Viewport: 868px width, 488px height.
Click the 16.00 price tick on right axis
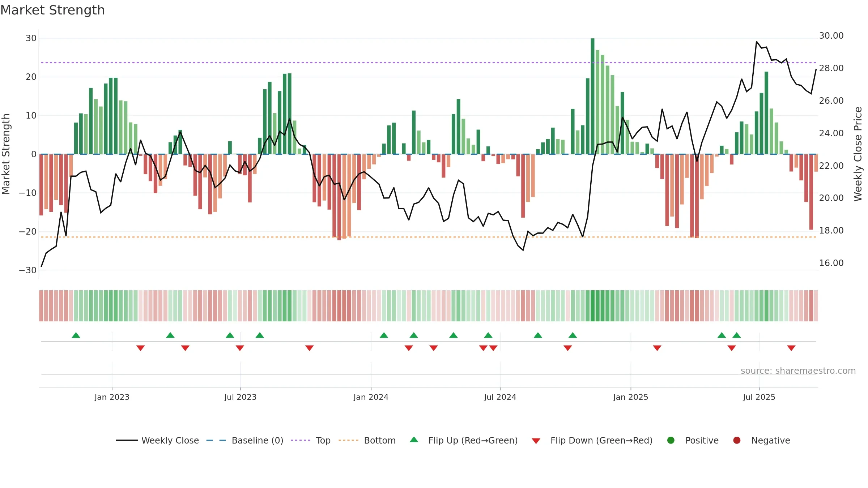831,263
